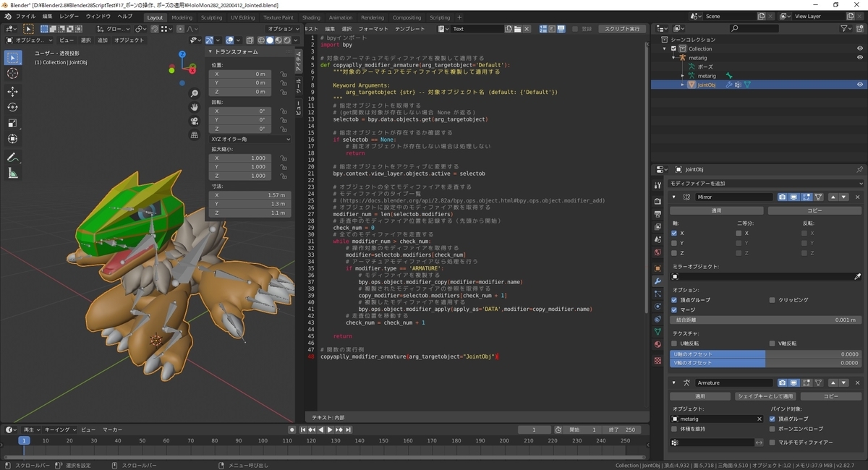This screenshot has width=868, height=470.
Task: Activate the Select Box tool in toolbar
Action: (x=13, y=58)
